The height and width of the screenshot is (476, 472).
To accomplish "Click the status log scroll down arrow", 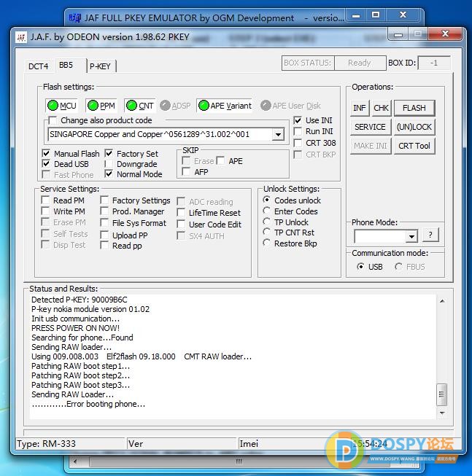I will click(x=442, y=413).
